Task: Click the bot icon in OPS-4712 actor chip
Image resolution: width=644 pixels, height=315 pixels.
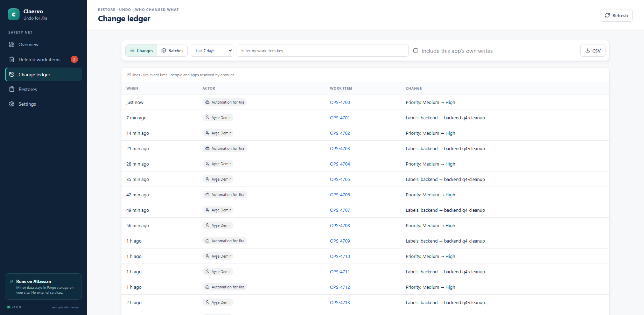Action: tap(208, 287)
